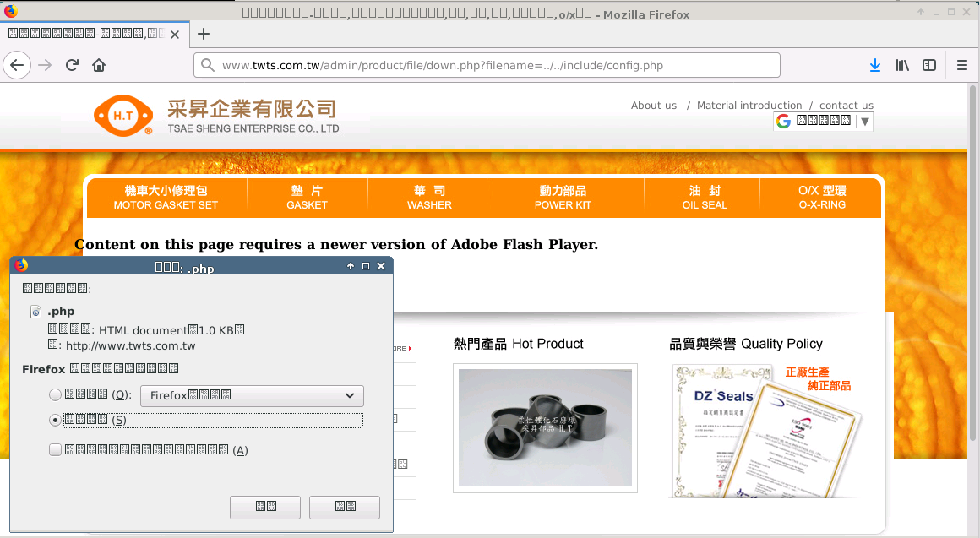Open the downloads arrow in toolbar
The image size is (980, 538).
click(875, 65)
